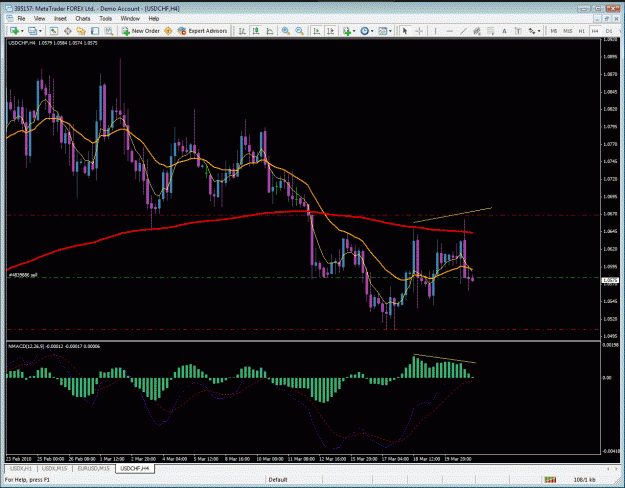The image size is (625, 488).
Task: Switch to H4 timeframe
Action: click(595, 31)
